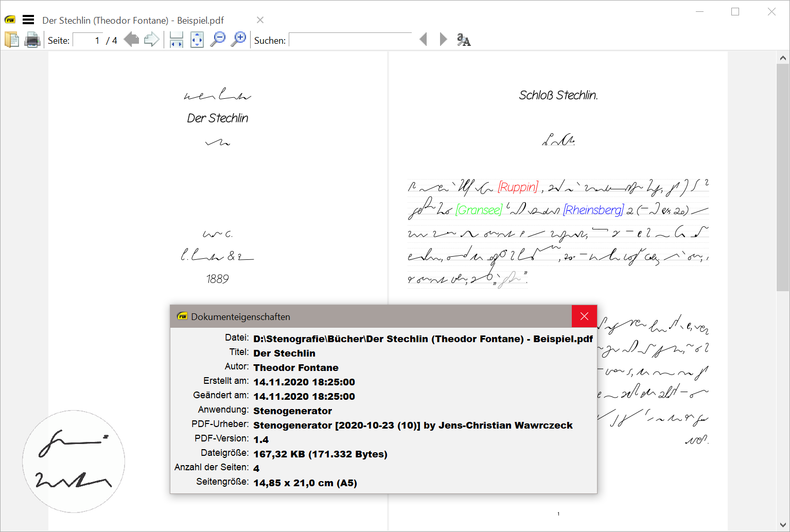Select the zoom out magnifier icon
This screenshot has width=790, height=532.
[218, 39]
